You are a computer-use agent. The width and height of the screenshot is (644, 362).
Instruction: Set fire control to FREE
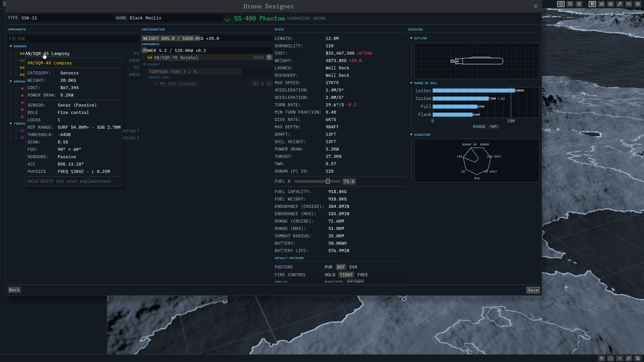(363, 275)
